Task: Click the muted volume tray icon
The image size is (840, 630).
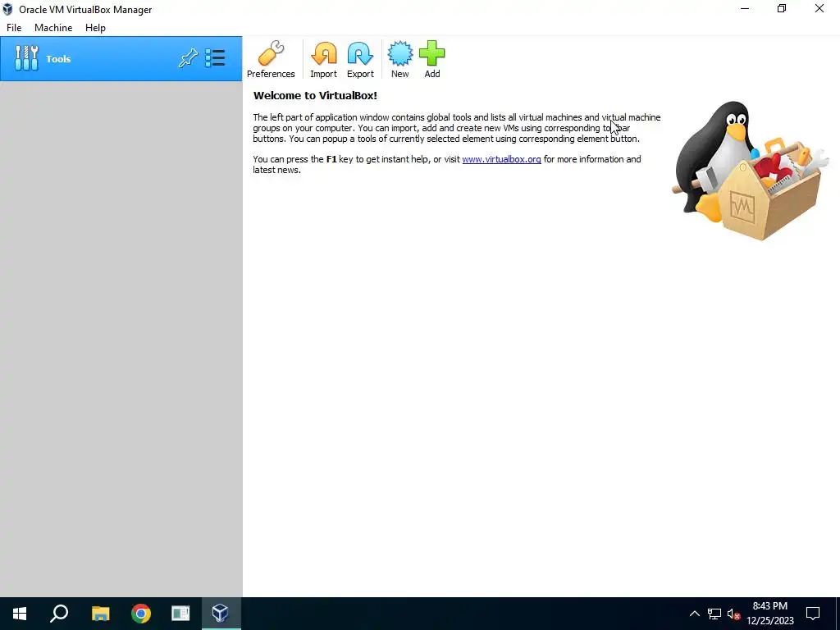Action: click(734, 614)
